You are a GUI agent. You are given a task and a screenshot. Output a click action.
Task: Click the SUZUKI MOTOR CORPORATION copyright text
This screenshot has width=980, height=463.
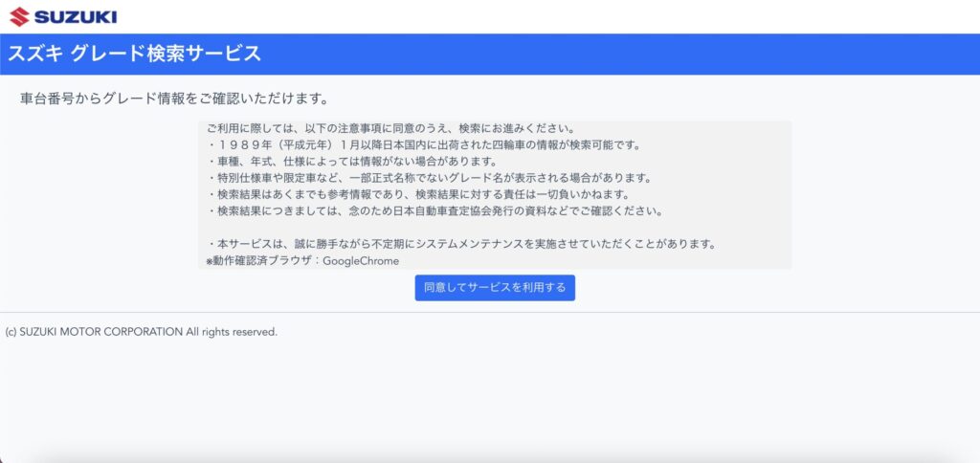pyautogui.click(x=142, y=332)
